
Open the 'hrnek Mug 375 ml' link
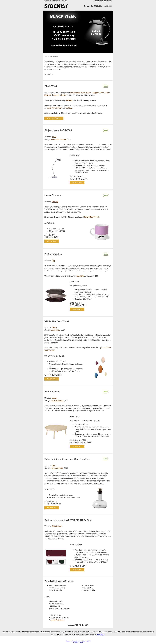pos(92,217)
